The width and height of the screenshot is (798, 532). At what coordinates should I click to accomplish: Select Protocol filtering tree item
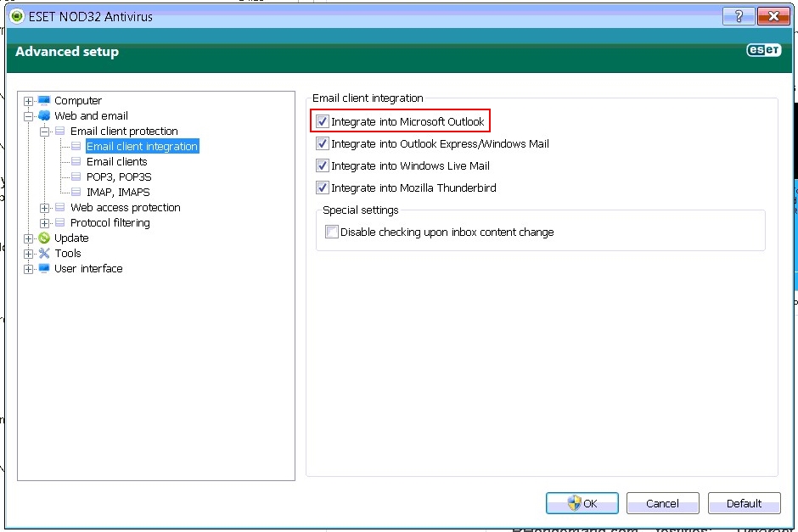click(110, 222)
